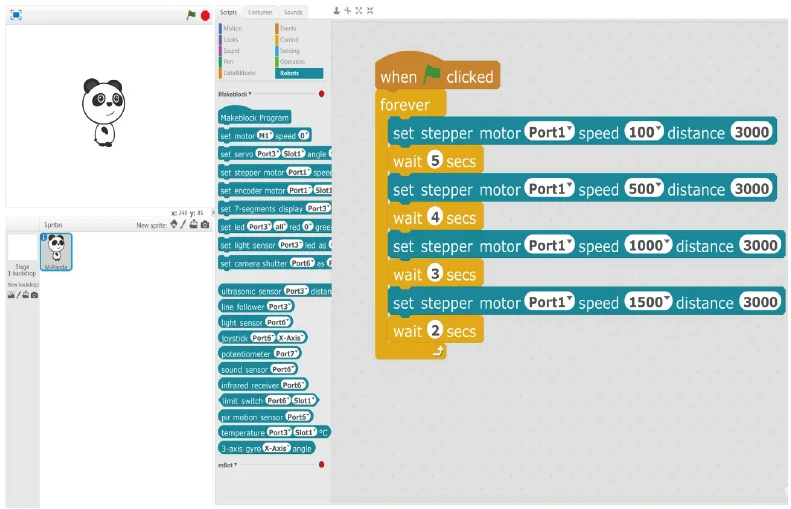Viewport: 791px width, 509px height.
Task: Collapse stage with the small side arrow
Action: (x=213, y=213)
